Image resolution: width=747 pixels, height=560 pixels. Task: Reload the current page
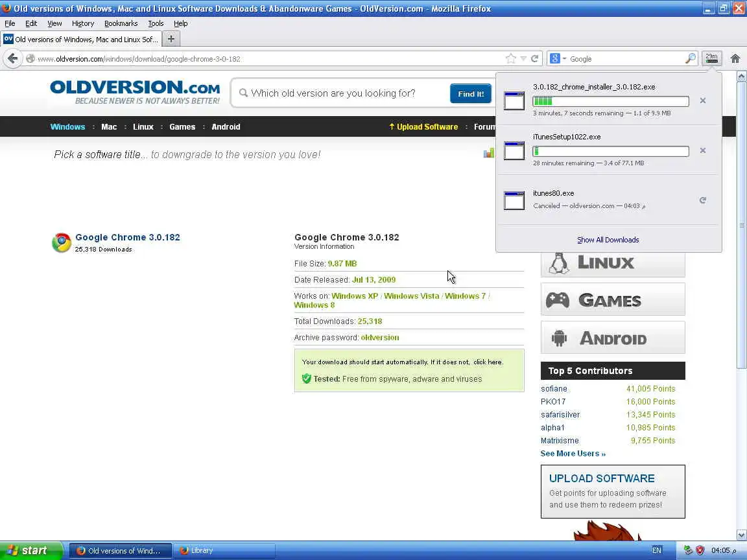pyautogui.click(x=534, y=58)
